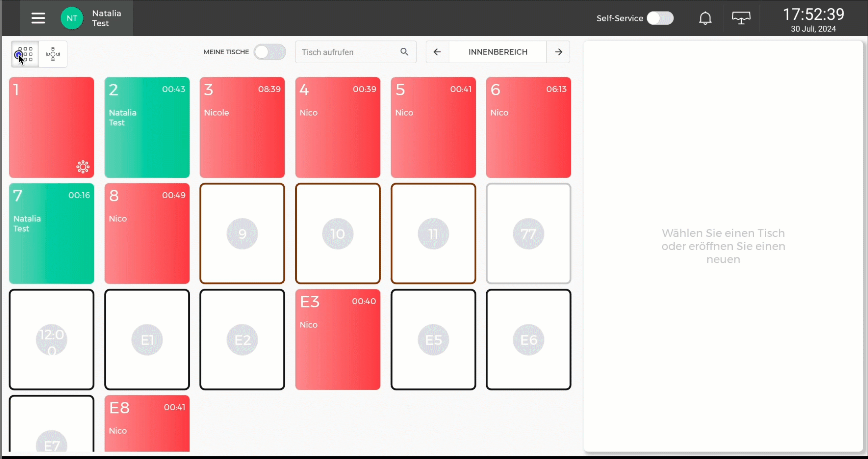This screenshot has height=459, width=868.
Task: Turn on Meine Tische filter
Action: 269,52
